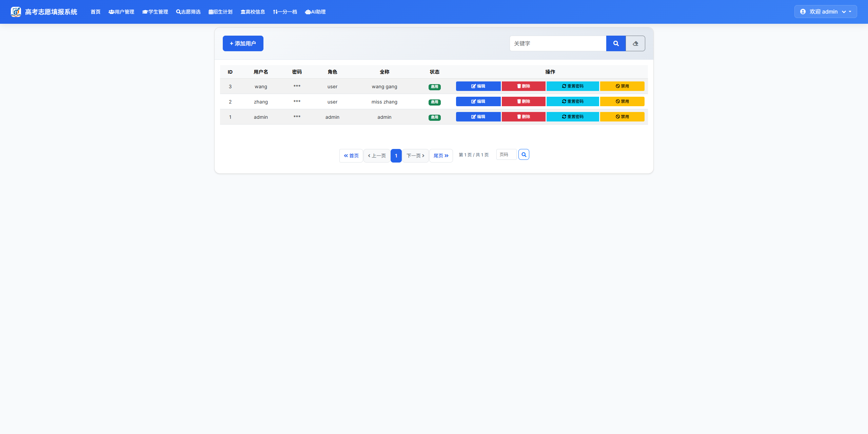Disable the admin user account

click(x=622, y=117)
